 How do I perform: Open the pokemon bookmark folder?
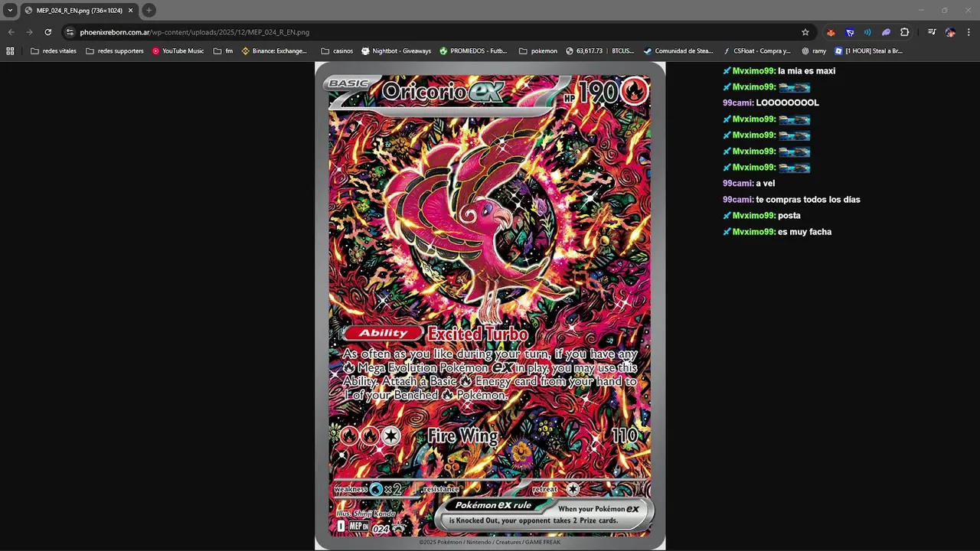point(538,51)
